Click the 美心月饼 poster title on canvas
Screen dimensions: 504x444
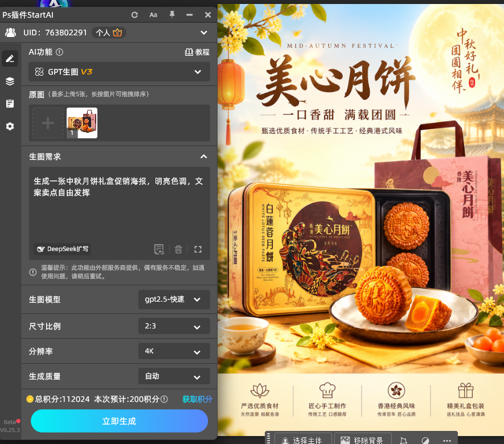tap(337, 82)
